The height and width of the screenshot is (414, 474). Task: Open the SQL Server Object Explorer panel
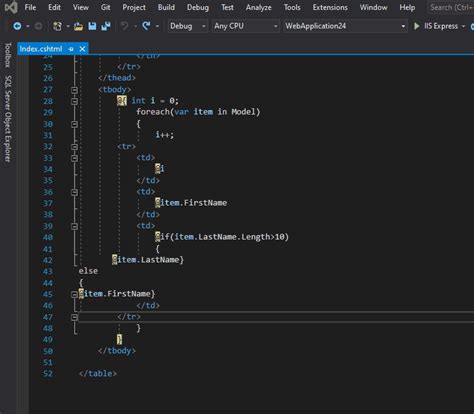click(x=8, y=119)
